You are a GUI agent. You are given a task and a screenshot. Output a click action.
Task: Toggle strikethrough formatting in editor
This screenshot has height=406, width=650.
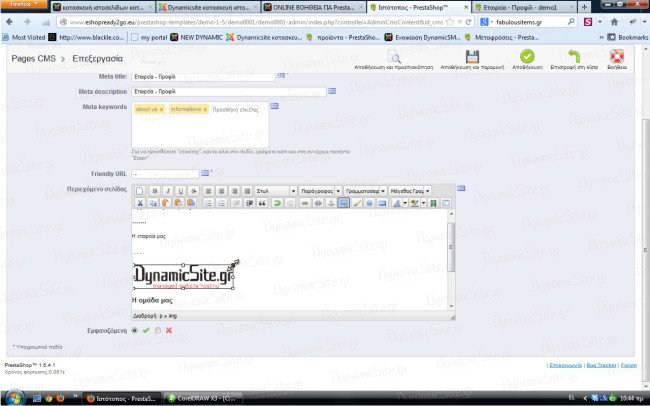194,191
